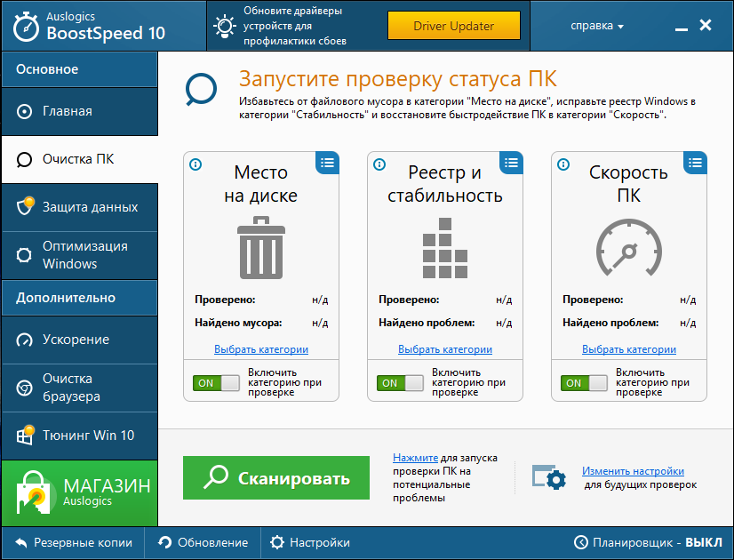Click the Планировщик clock icon
Viewport: 734px width, 560px height.
pyautogui.click(x=581, y=542)
